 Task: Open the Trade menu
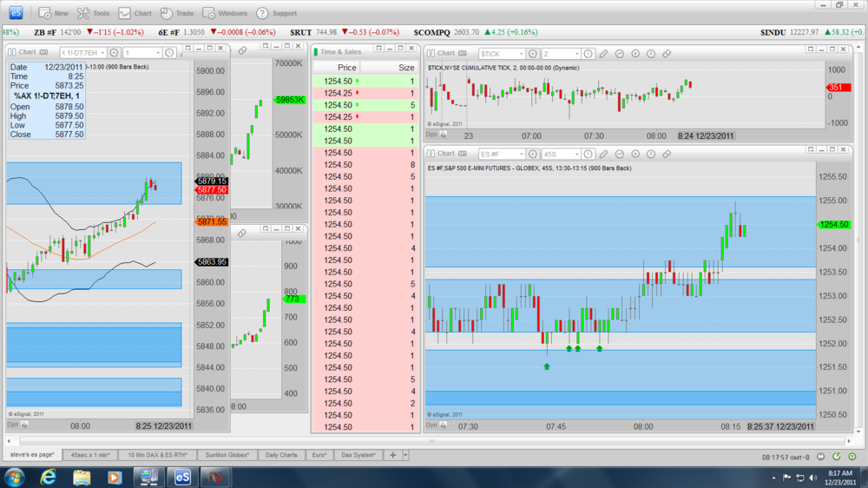(177, 13)
